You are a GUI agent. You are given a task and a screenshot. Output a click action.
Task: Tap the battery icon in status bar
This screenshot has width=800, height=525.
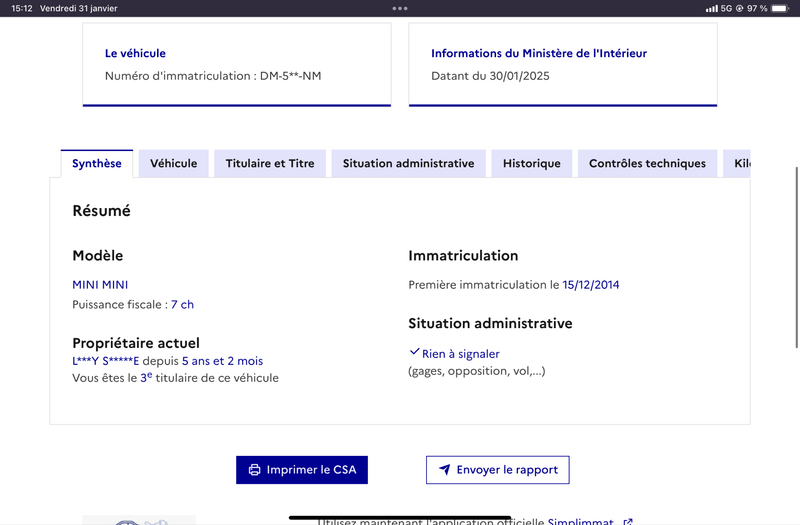780,8
